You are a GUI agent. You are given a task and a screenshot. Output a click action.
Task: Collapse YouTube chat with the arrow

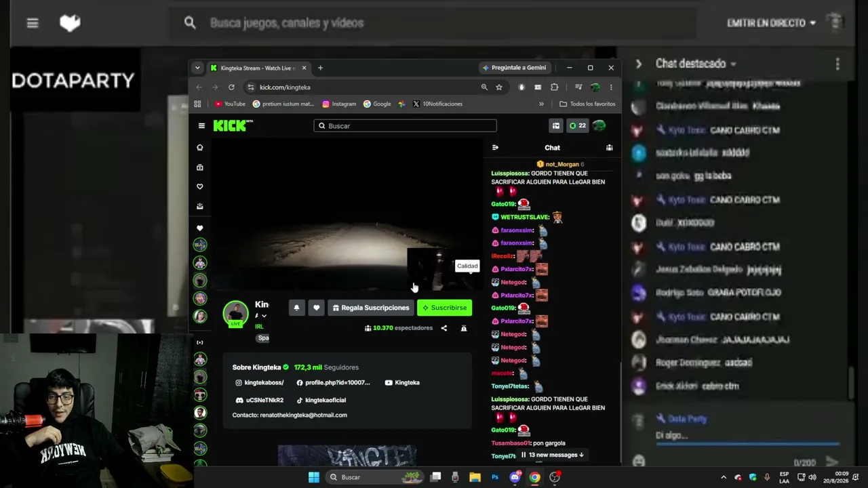point(638,64)
